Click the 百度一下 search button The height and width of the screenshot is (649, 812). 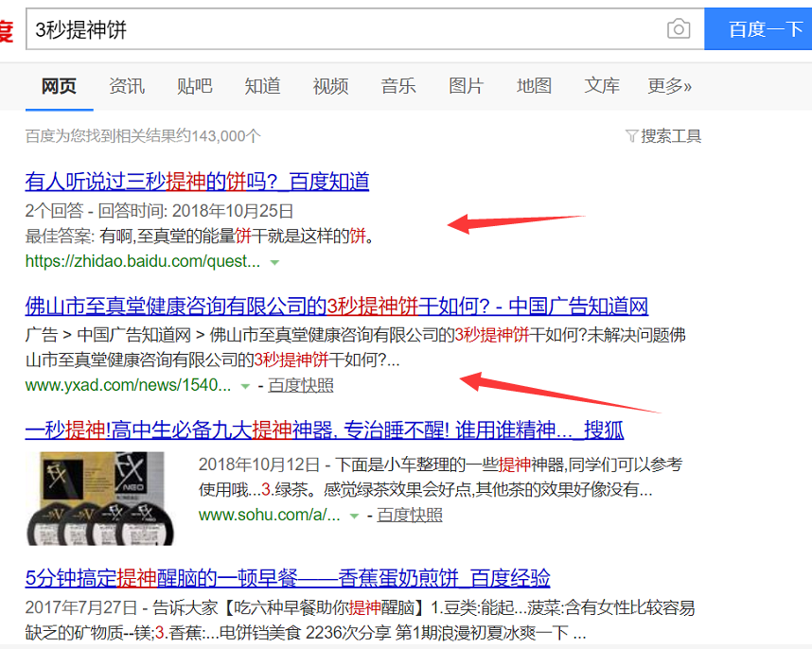click(x=758, y=29)
